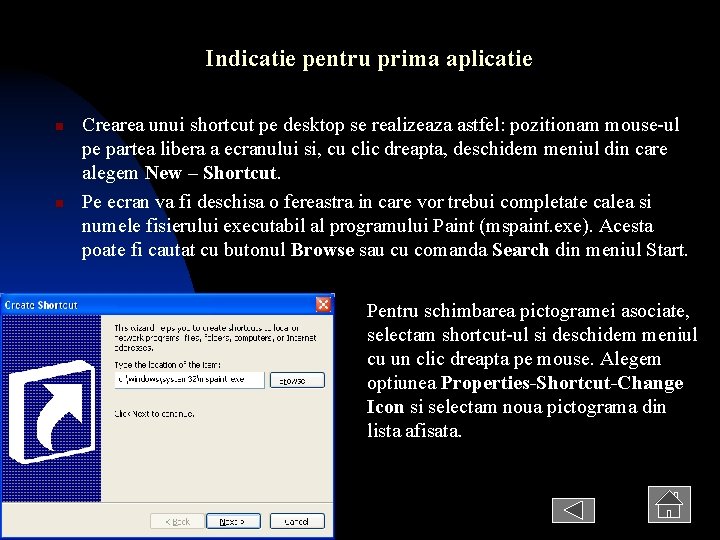720x540 pixels.
Task: Click 'Click Next to continue' text
Action: coord(154,414)
